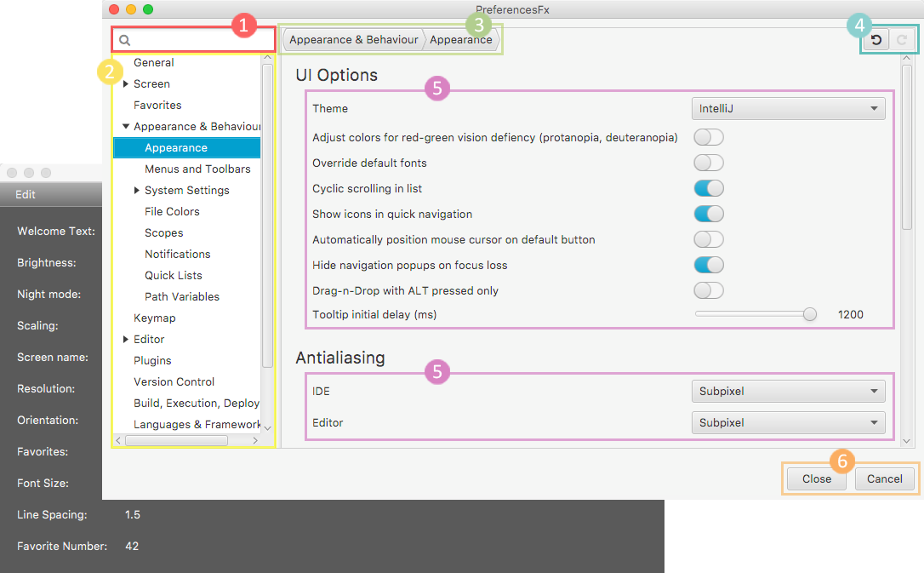Click the undo arrow icon
The height and width of the screenshot is (573, 924).
pyautogui.click(x=876, y=39)
